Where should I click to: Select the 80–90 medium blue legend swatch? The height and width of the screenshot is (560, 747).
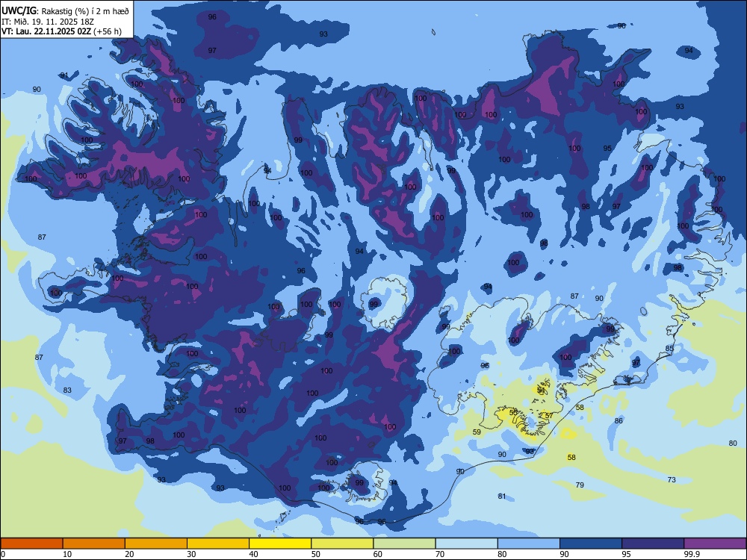point(529,544)
